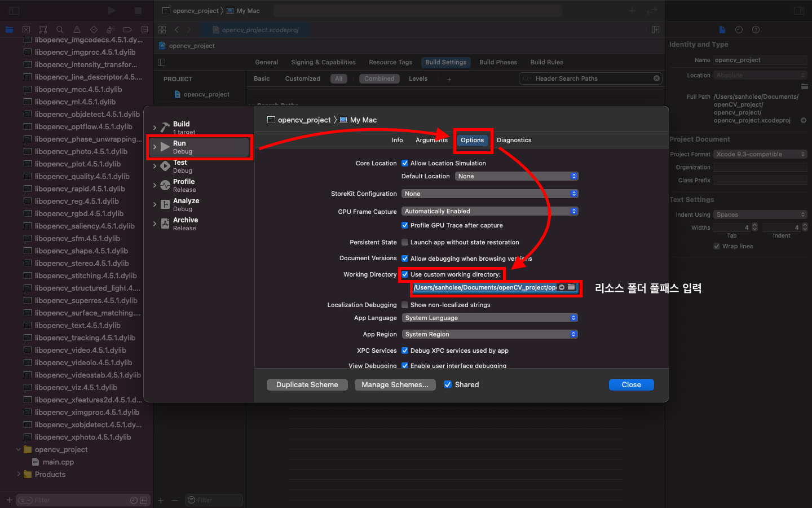This screenshot has height=508, width=812.
Task: Click Duplicate Scheme button
Action: click(307, 384)
